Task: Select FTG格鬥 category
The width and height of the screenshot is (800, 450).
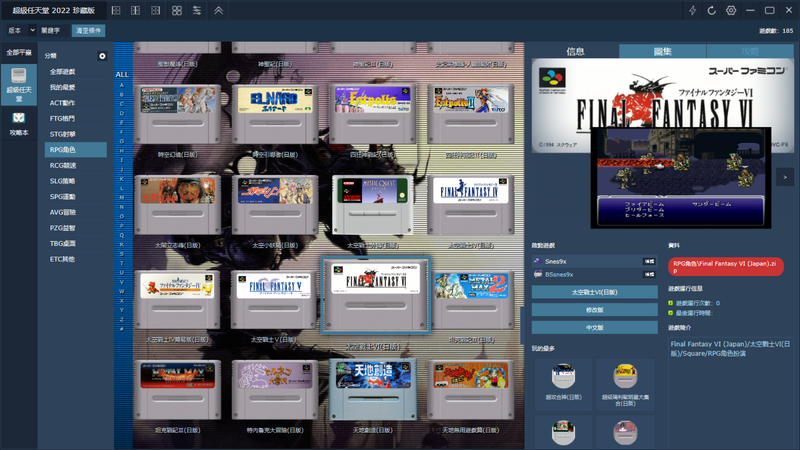Action: click(76, 118)
